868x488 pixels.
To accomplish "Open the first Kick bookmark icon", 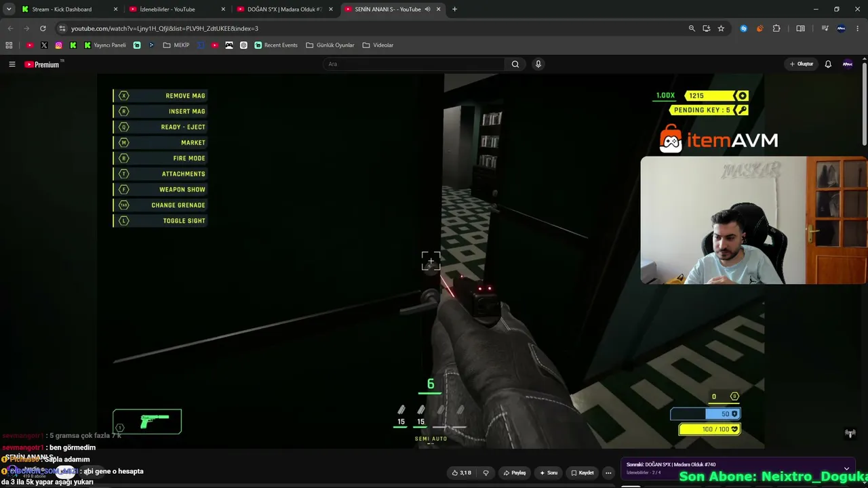I will click(x=73, y=45).
